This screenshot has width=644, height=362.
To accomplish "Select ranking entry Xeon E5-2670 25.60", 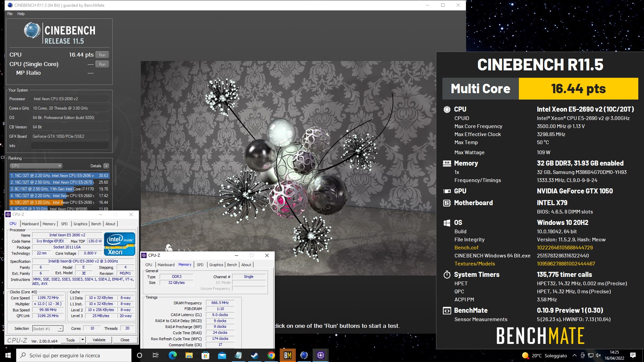I will (59, 182).
